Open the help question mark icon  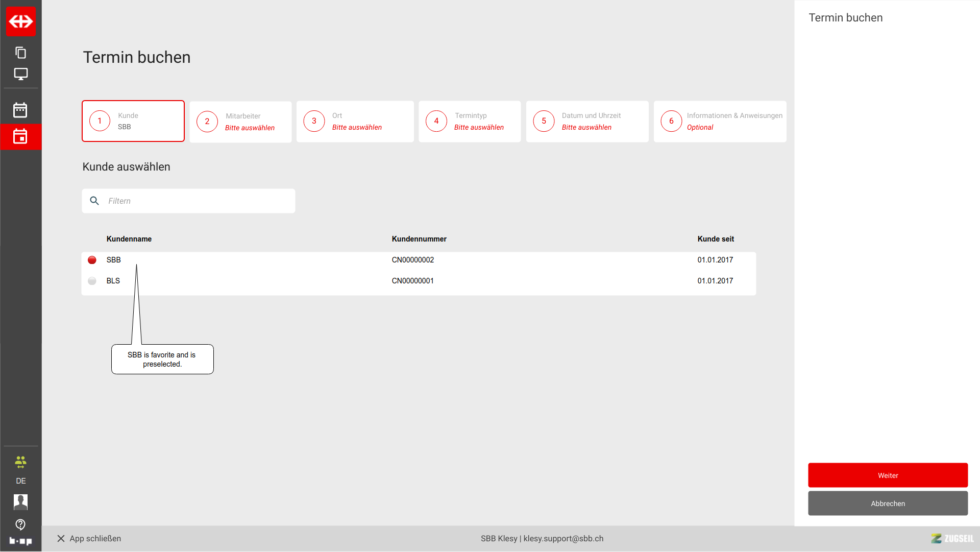[20, 524]
